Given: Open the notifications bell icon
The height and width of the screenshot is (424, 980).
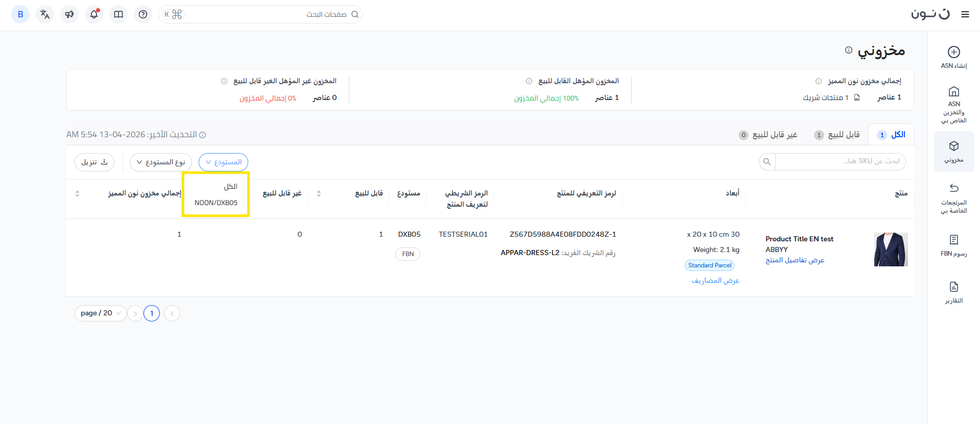Looking at the screenshot, I should [94, 14].
